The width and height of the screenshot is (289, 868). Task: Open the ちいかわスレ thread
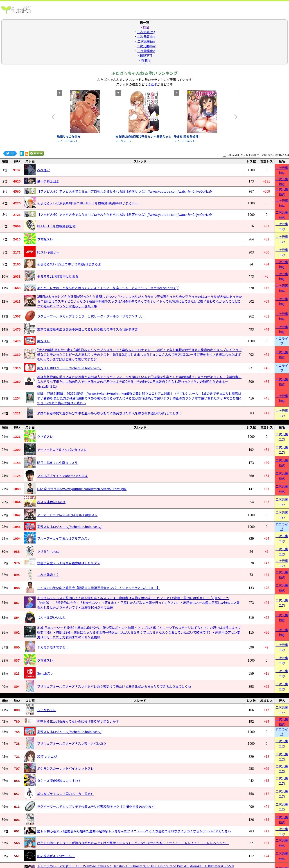(46, 710)
